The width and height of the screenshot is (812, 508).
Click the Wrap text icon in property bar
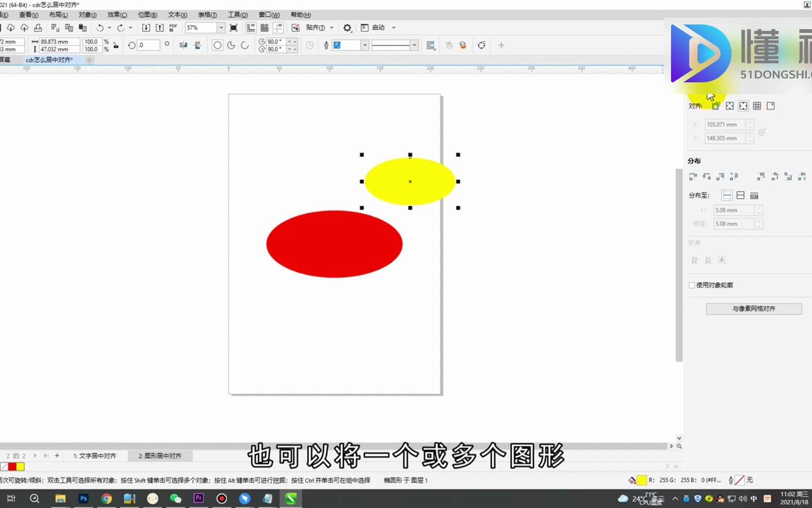430,45
